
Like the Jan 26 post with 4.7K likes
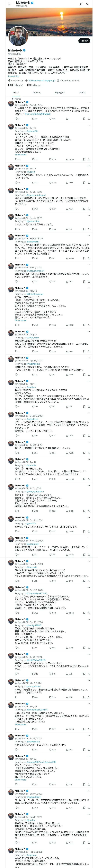(x=50, y=159)
